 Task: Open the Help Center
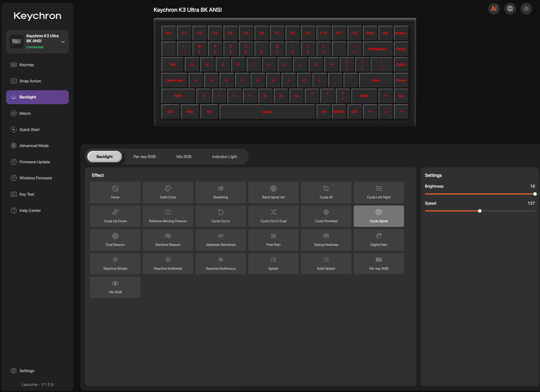pos(37,210)
